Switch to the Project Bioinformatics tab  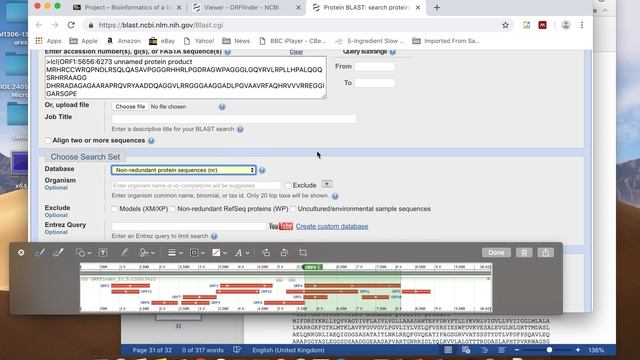pyautogui.click(x=127, y=7)
